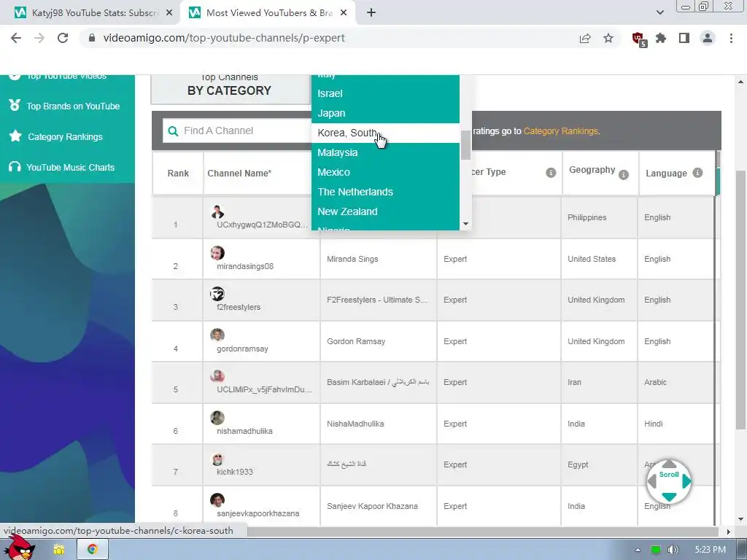The image size is (747, 560).
Task: Open the volume speaker tray icon
Action: click(673, 550)
